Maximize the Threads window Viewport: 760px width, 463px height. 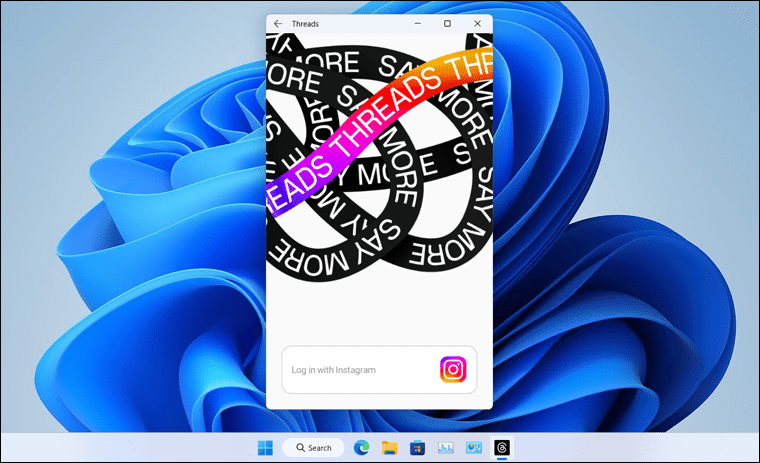[x=447, y=23]
